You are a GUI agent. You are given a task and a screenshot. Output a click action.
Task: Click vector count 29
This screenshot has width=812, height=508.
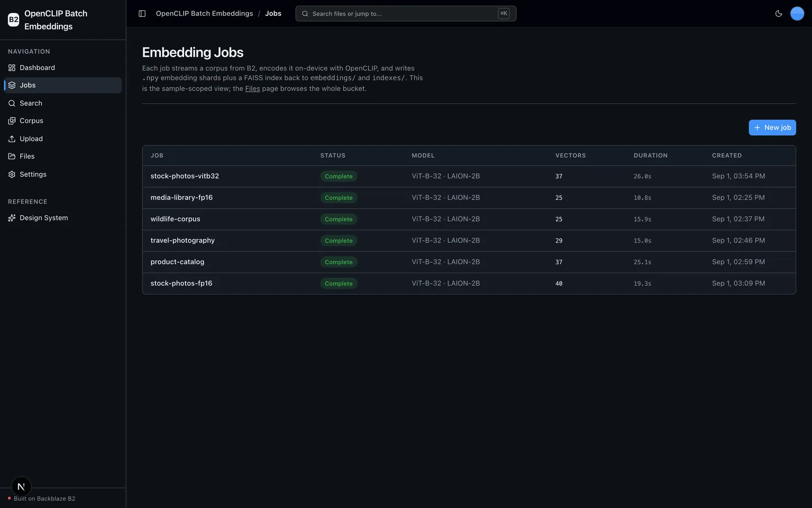[559, 241]
